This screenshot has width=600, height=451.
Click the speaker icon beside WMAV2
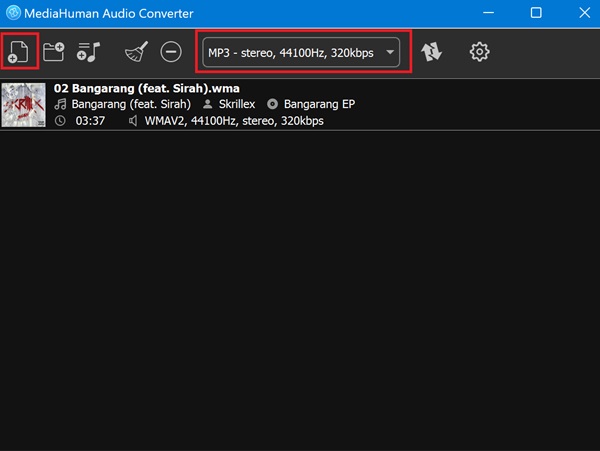tap(133, 121)
